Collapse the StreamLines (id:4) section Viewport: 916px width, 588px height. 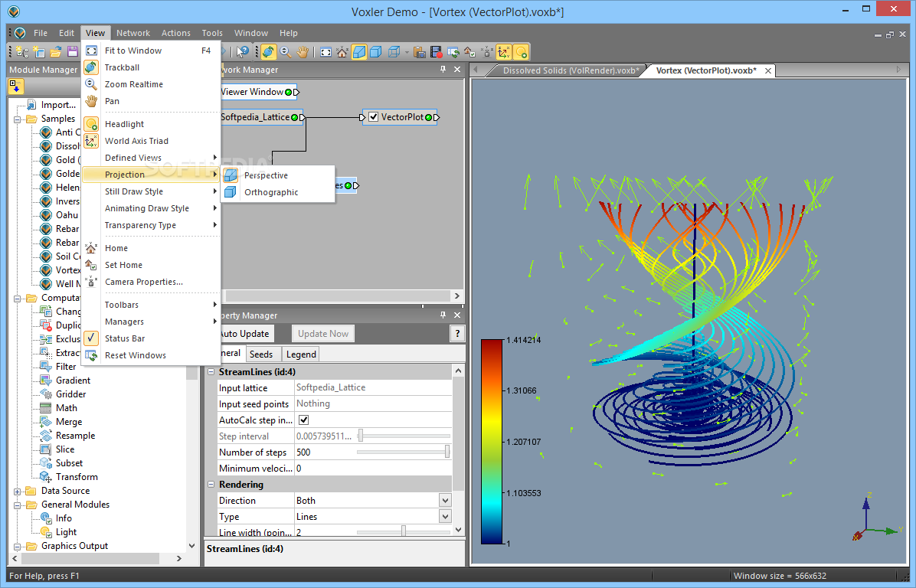(x=211, y=372)
